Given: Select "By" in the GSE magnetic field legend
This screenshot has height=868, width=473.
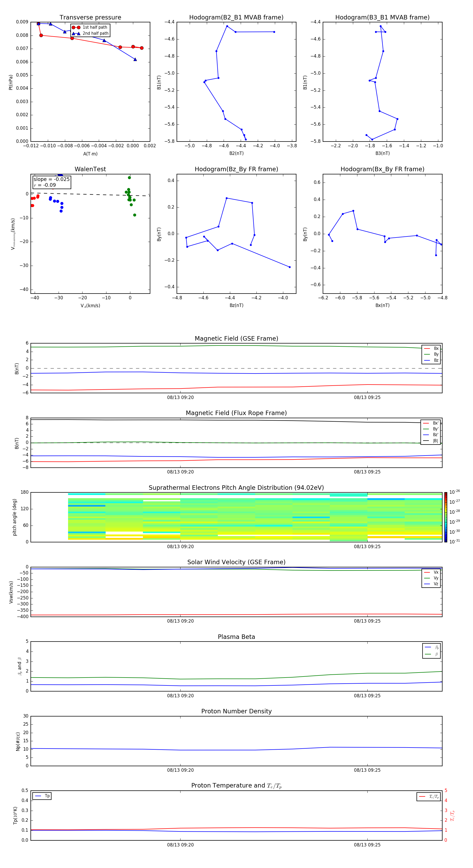Looking at the screenshot, I should click(431, 354).
